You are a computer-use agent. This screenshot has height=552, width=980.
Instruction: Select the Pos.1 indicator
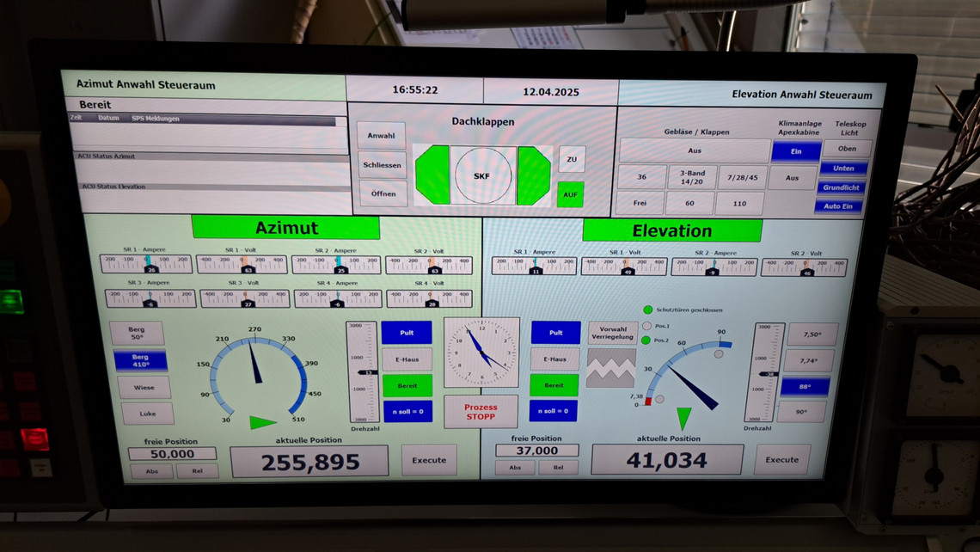[x=647, y=325]
